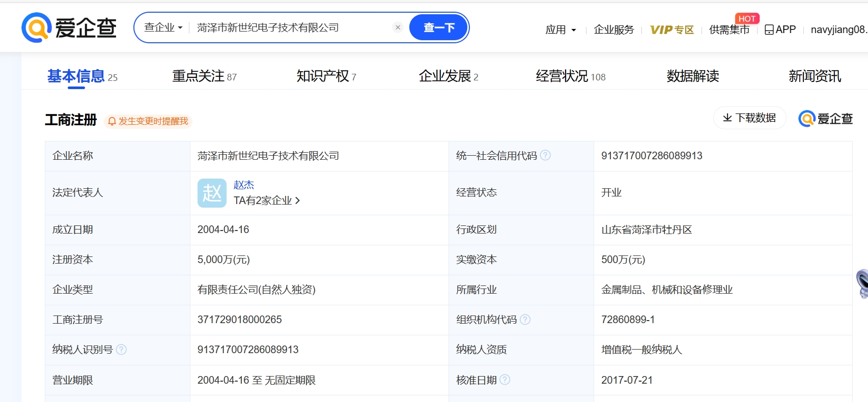868x402 pixels.
Task: Click the 下载数据 download button
Action: point(749,118)
